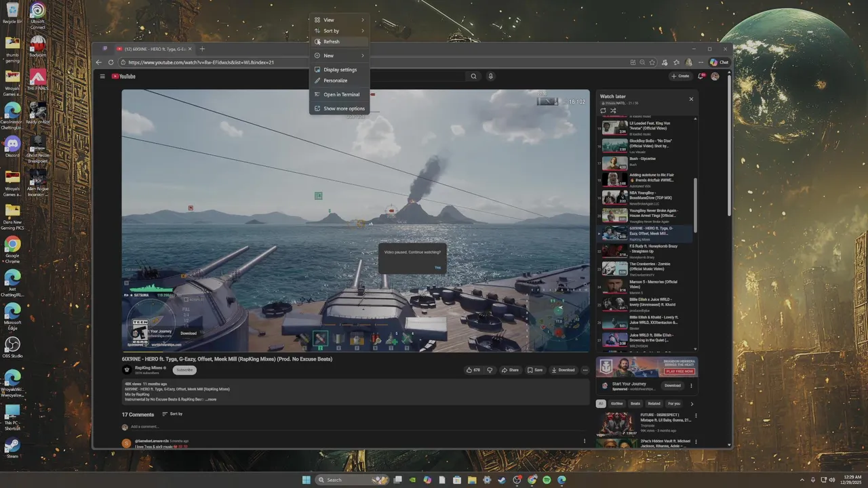Open options for FUTURE - DISRESPECT video
This screenshot has width=868, height=488.
click(695, 415)
